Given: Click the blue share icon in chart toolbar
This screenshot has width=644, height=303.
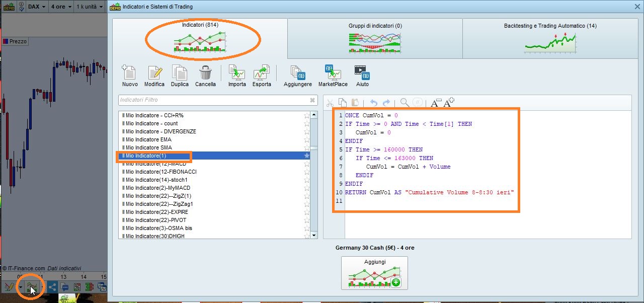Looking at the screenshot, I should pyautogui.click(x=52, y=287).
